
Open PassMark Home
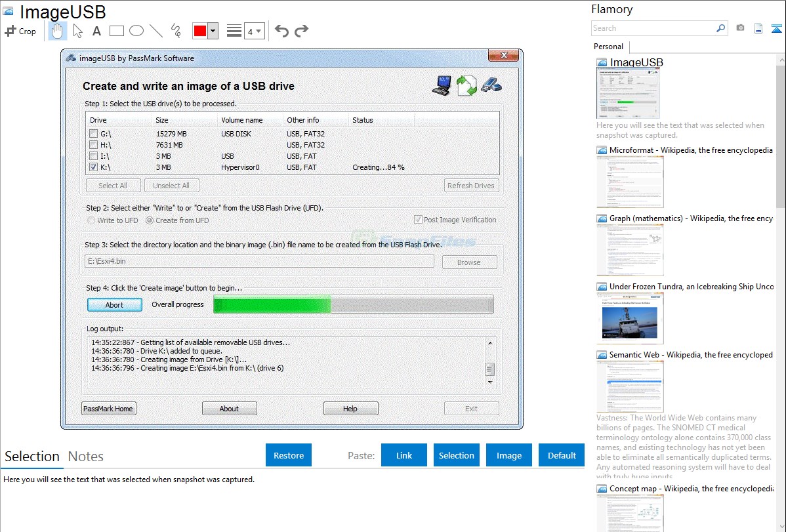108,409
